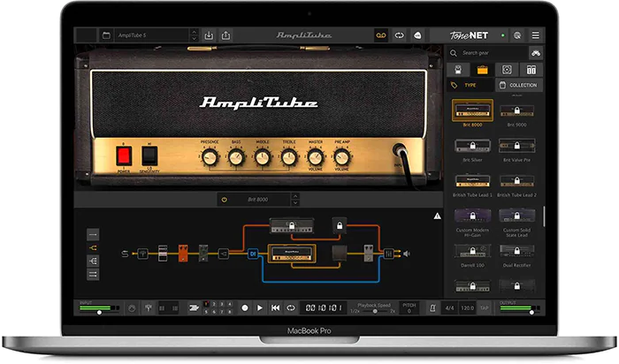Step the amp model down arrow
The height and width of the screenshot is (364, 619).
point(295,203)
